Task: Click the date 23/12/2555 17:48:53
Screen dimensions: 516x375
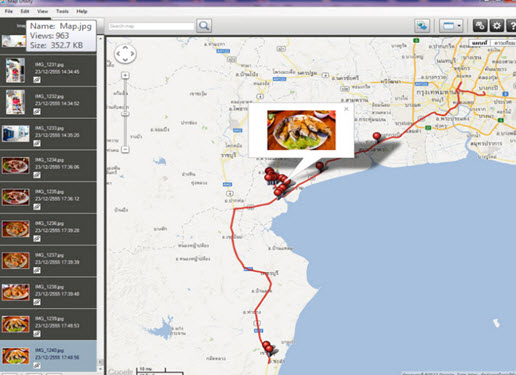Action: 57,326
